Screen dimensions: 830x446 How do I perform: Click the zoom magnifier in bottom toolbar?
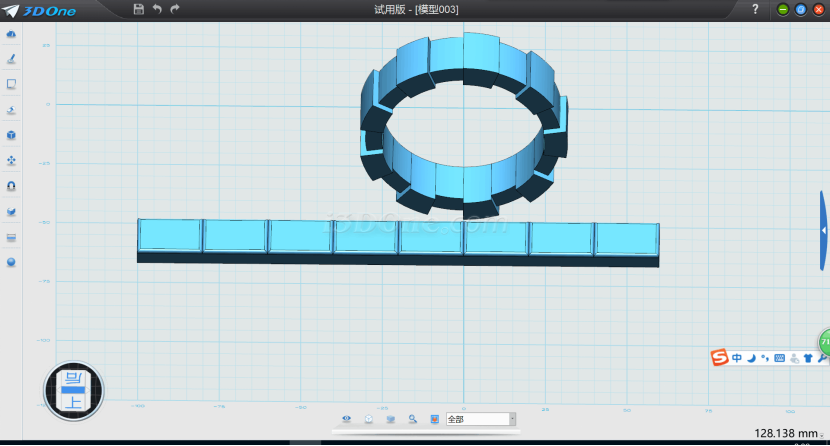tap(412, 419)
